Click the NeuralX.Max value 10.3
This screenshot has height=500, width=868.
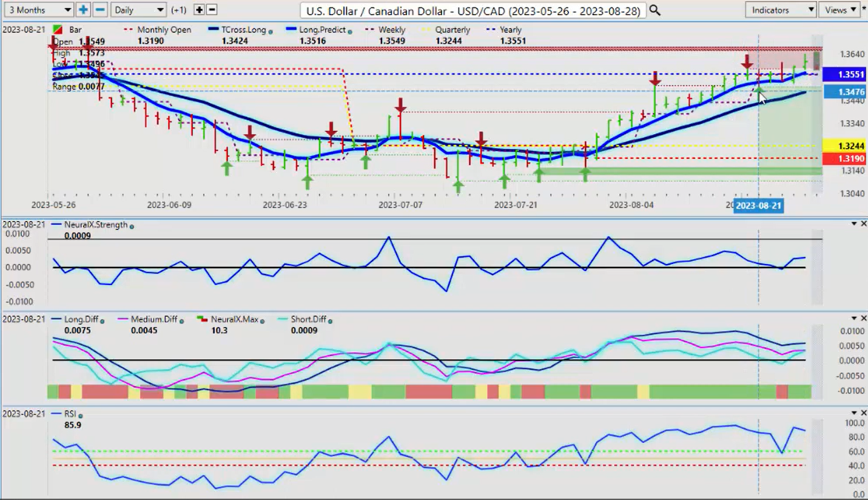click(x=219, y=331)
